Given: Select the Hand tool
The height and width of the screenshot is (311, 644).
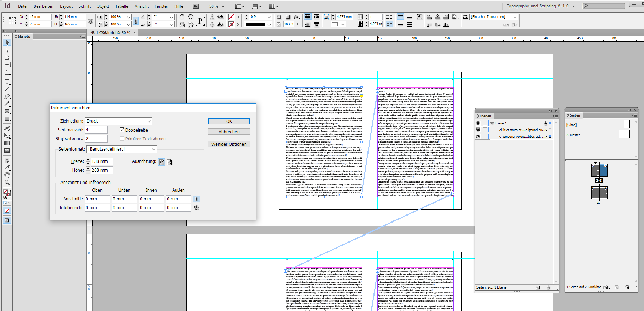Looking at the screenshot, I should tap(7, 175).
